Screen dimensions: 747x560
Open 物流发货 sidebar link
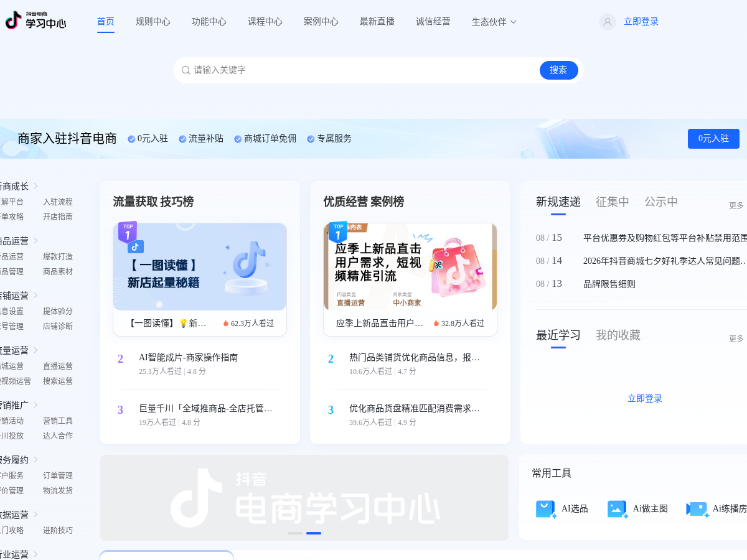click(x=58, y=491)
